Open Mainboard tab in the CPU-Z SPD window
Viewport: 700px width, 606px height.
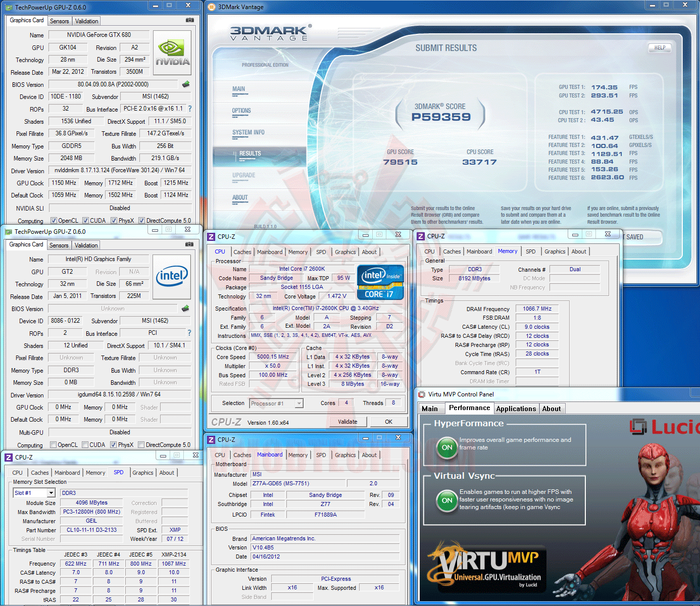pos(67,473)
